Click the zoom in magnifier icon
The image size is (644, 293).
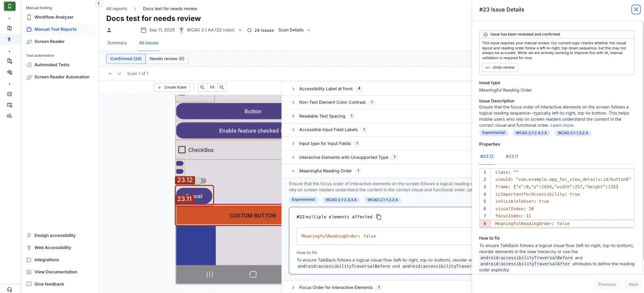coord(222,88)
